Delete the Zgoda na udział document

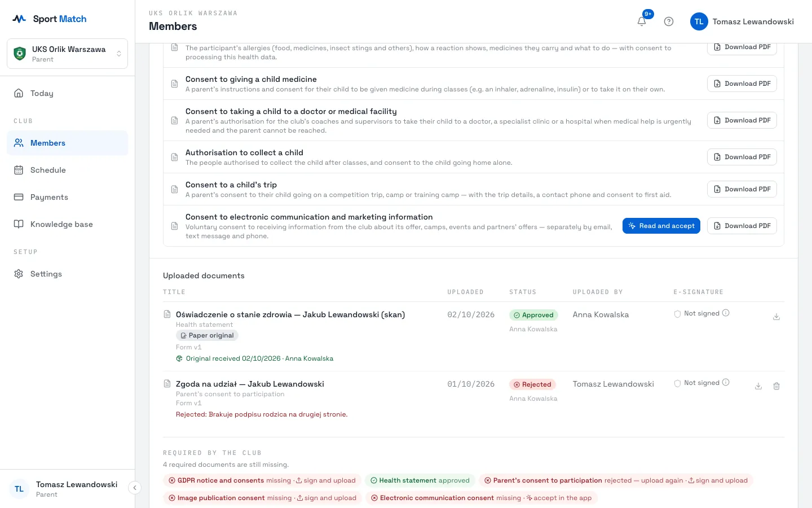tap(776, 386)
